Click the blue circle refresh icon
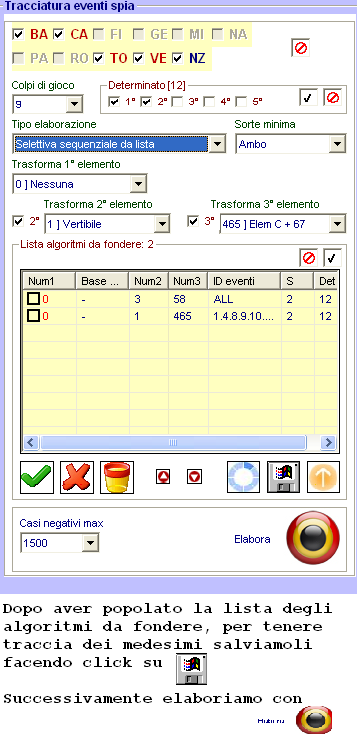The width and height of the screenshot is (361, 735). [x=243, y=477]
